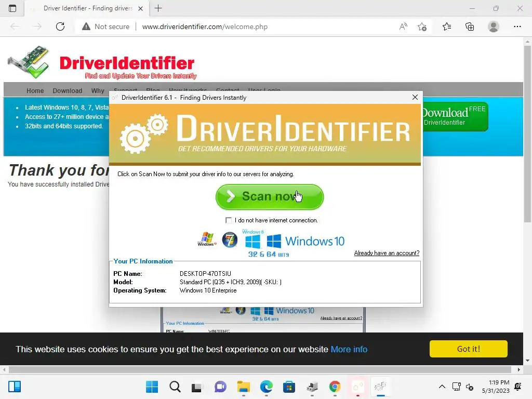Image resolution: width=532 pixels, height=399 pixels.
Task: Open the Read aloud icon
Action: tap(403, 26)
